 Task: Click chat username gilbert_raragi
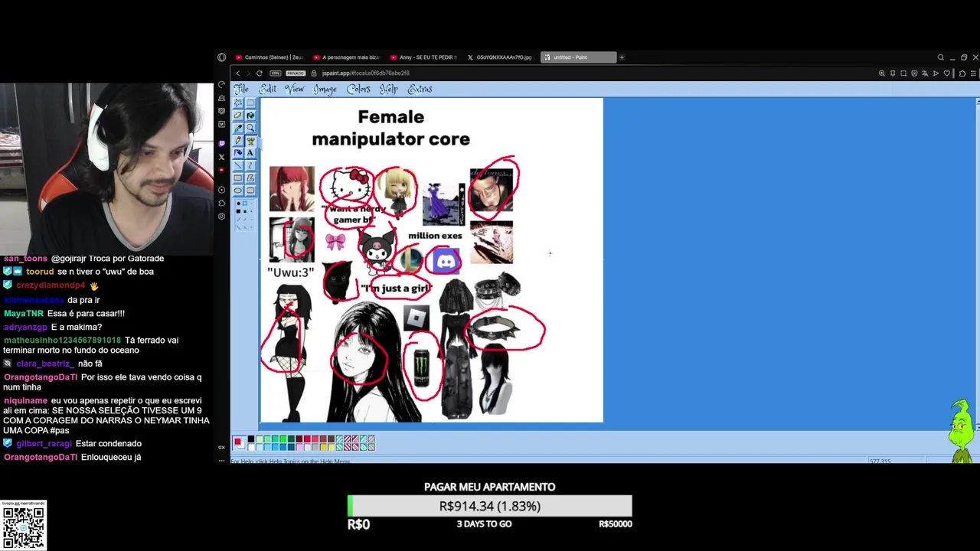click(44, 443)
